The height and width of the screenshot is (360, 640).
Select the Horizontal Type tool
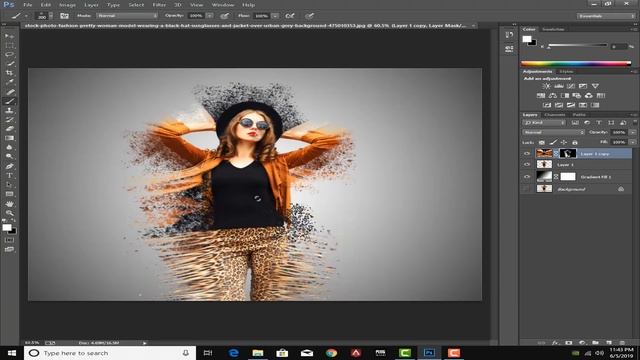pyautogui.click(x=9, y=176)
